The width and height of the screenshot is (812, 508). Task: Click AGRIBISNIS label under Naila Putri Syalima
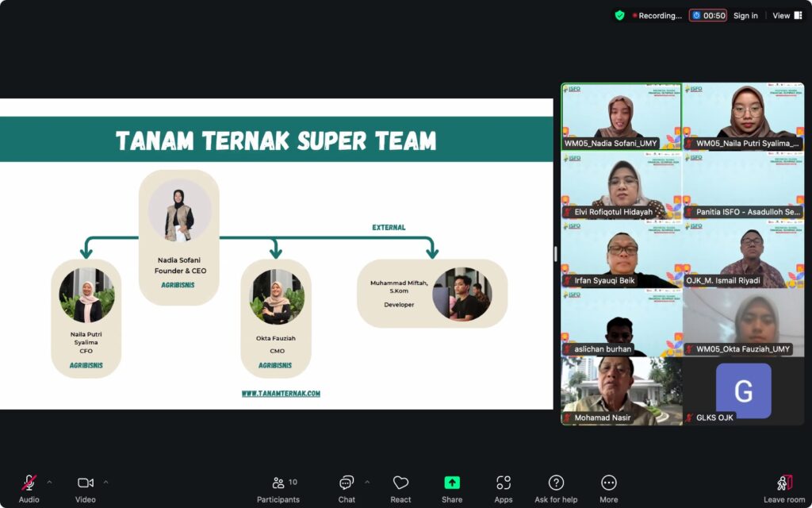[x=86, y=365]
